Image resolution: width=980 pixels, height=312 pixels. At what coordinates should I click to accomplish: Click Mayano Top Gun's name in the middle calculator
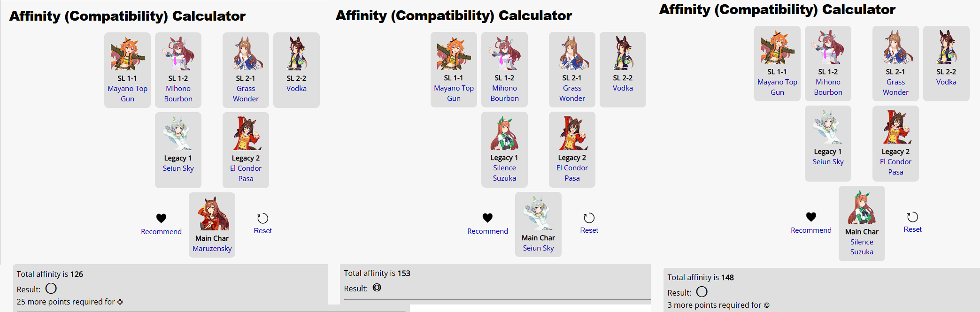tap(454, 93)
